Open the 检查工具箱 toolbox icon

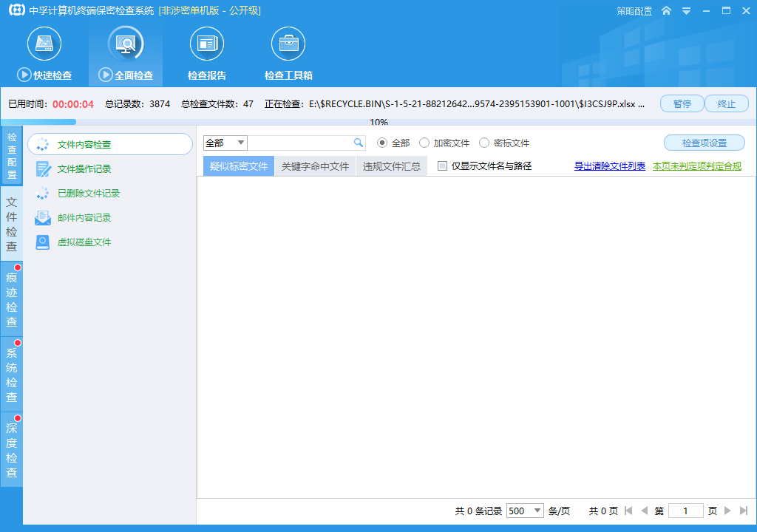click(x=288, y=44)
